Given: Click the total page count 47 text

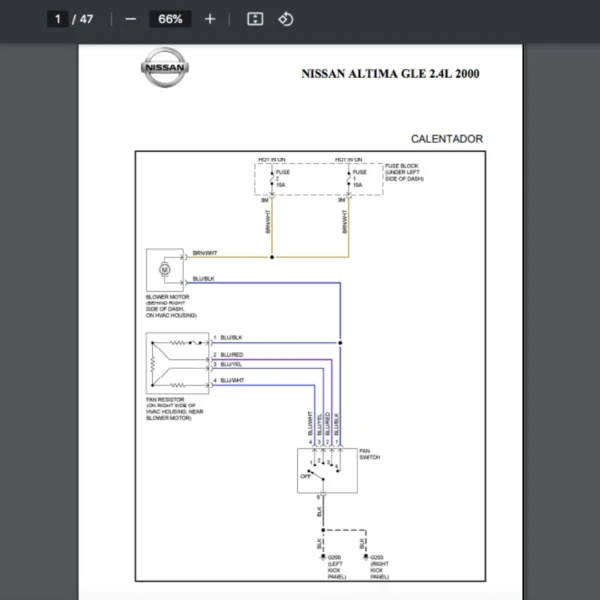Looking at the screenshot, I should click(87, 19).
